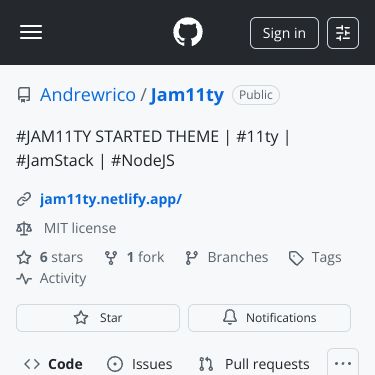Click the MIT license scale icon

(24, 229)
